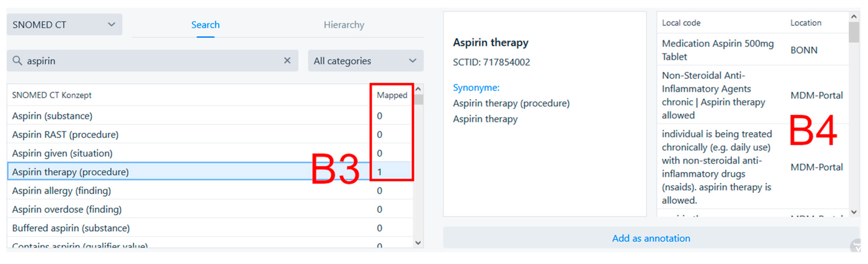Click Add as annotation button
Viewport: 868px width, 264px height.
pos(651,238)
